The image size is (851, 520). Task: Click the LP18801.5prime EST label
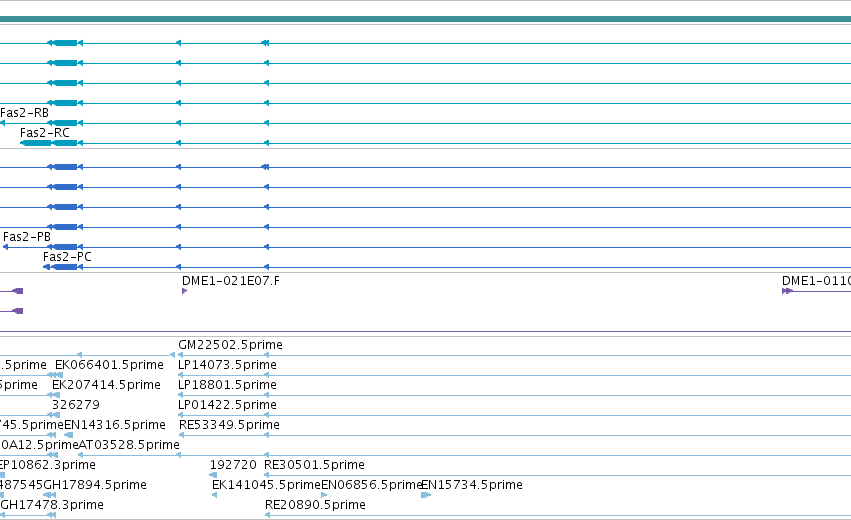tap(227, 385)
